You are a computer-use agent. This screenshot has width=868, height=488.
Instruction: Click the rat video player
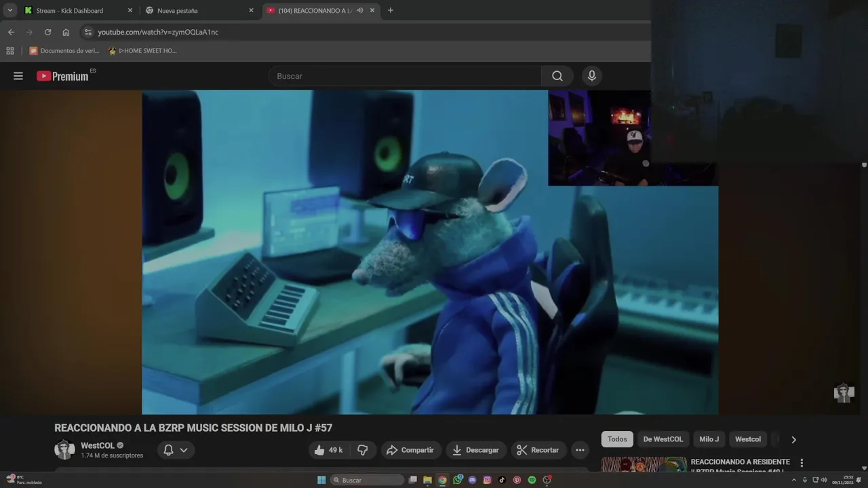[x=430, y=252]
